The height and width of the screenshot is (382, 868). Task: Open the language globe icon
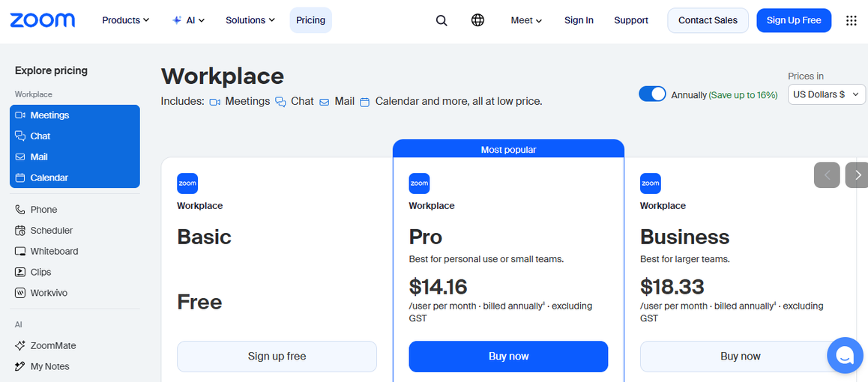coord(477,20)
